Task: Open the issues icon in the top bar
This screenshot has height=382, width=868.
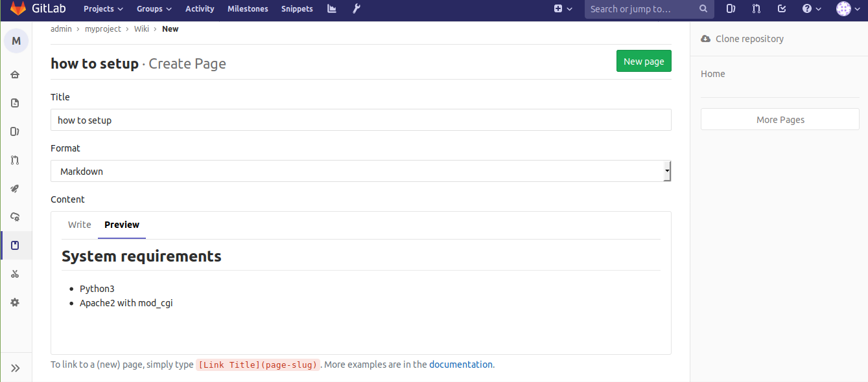Action: click(x=731, y=9)
